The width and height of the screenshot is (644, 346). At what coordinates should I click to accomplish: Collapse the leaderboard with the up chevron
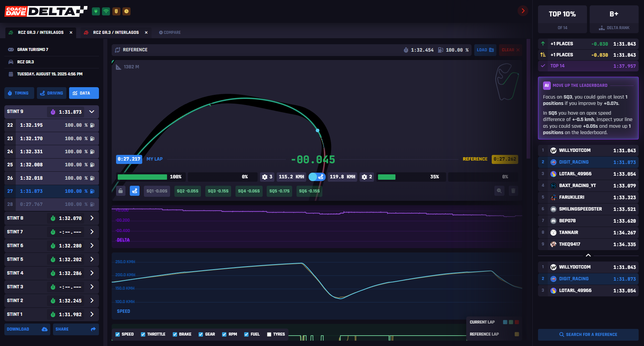[588, 255]
